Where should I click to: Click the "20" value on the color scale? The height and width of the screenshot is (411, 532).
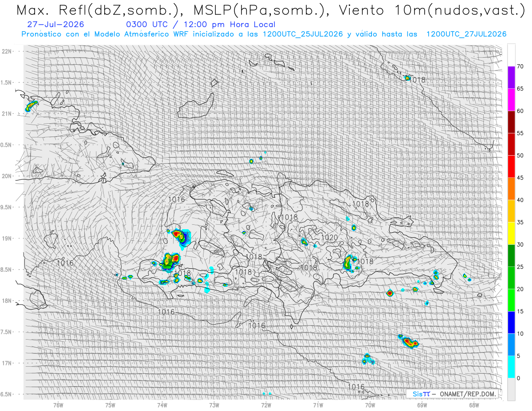pos(520,289)
